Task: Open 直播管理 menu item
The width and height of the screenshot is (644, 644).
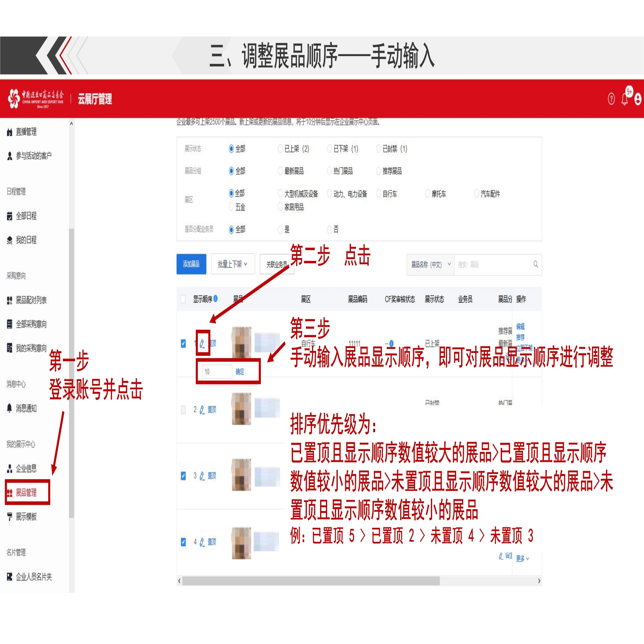Action: (26, 132)
